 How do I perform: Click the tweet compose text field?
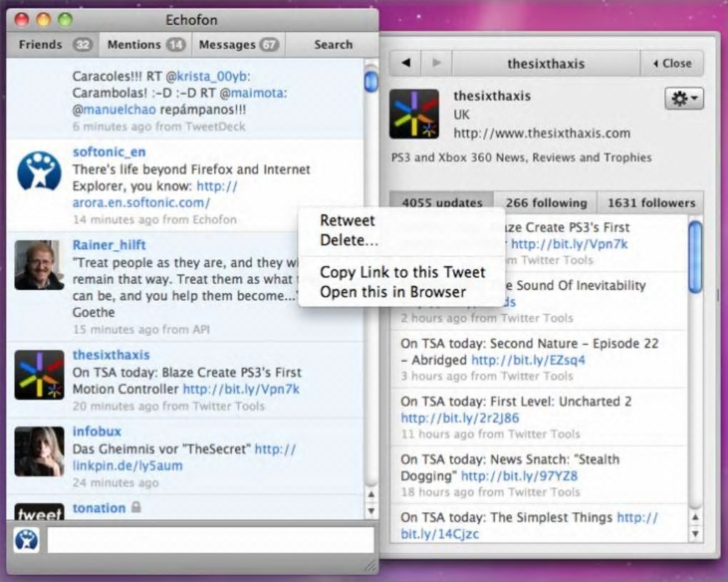(211, 540)
